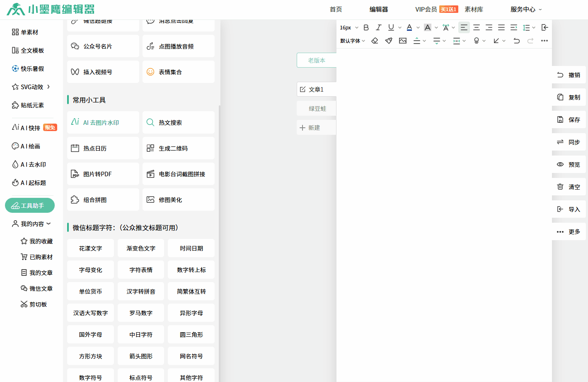
Task: Switch to 老版本 old version
Action: (x=317, y=60)
